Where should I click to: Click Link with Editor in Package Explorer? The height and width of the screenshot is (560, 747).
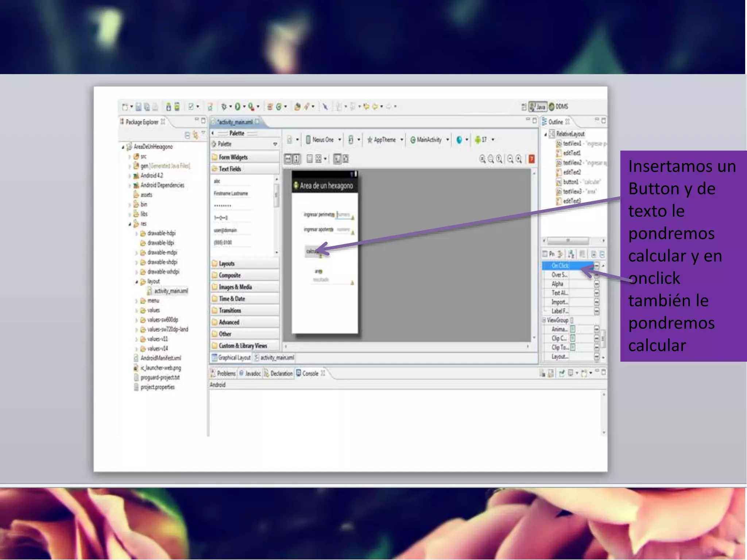[196, 135]
